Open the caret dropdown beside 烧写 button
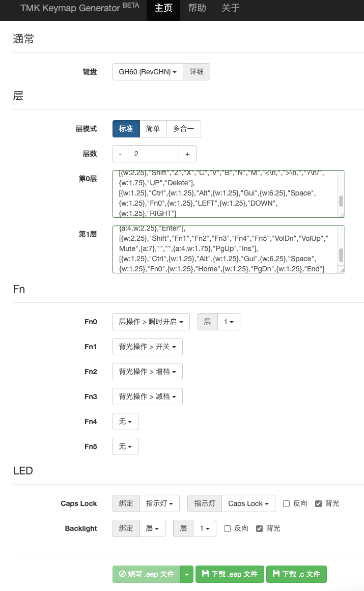 pyautogui.click(x=187, y=574)
